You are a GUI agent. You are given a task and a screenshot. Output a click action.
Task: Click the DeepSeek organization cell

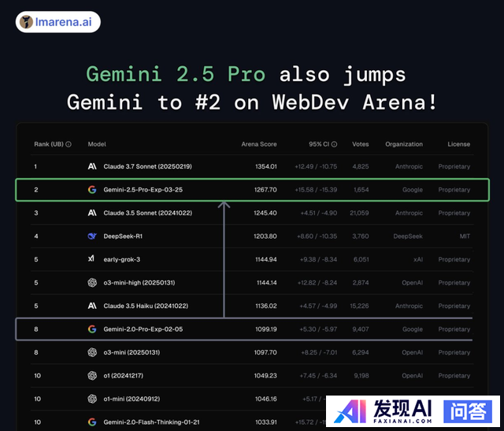pos(408,236)
